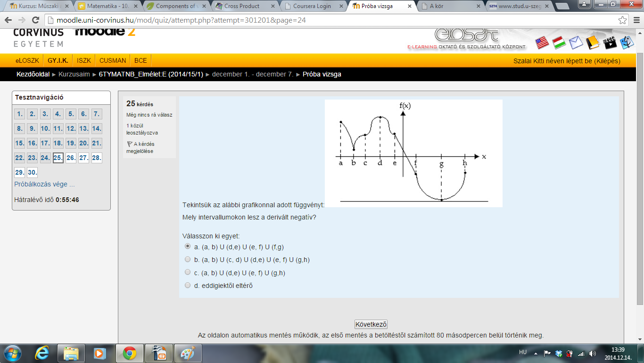Choose answer b. containing (c, d)
The width and height of the screenshot is (644, 363).
pyautogui.click(x=188, y=259)
